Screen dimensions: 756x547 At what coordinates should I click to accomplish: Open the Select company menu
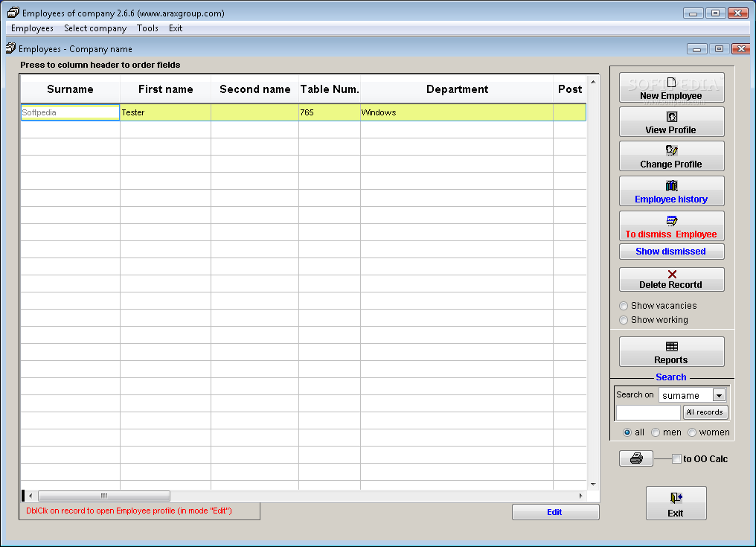point(95,28)
